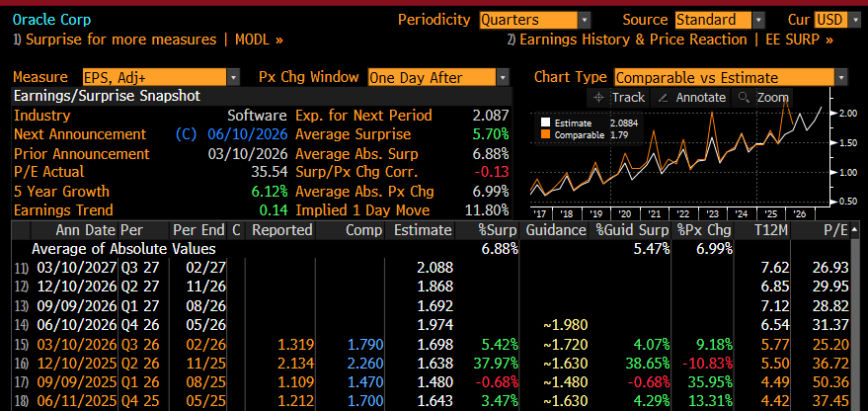Click the Surp/Px Chg Corr. -0.13 value

[x=492, y=172]
